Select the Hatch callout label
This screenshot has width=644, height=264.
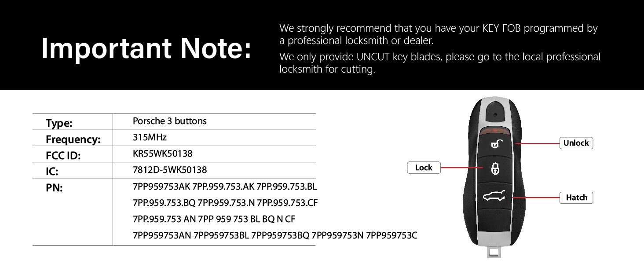click(576, 198)
